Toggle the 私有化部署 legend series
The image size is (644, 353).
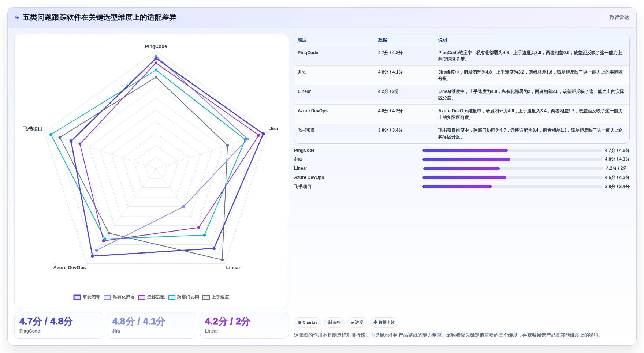click(x=119, y=297)
